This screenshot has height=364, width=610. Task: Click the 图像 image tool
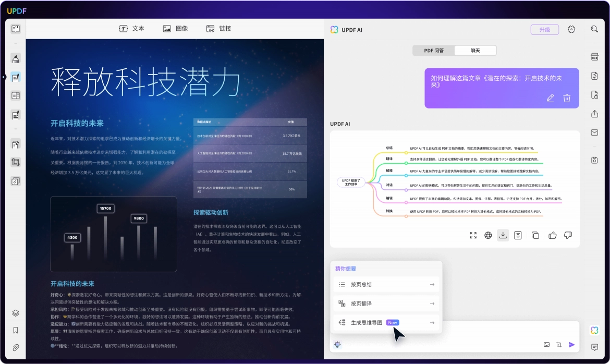click(x=176, y=28)
